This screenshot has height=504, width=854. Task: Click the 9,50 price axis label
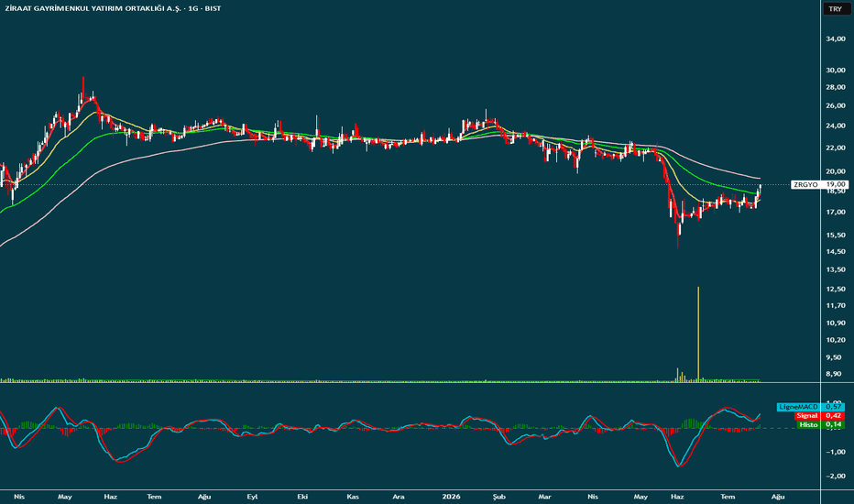(x=836, y=356)
